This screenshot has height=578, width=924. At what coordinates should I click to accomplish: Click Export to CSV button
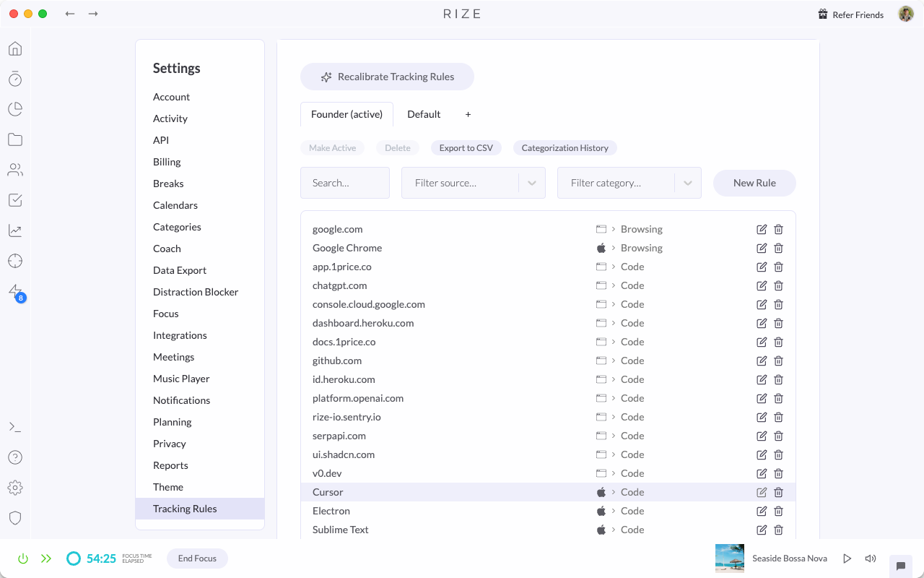coord(466,148)
